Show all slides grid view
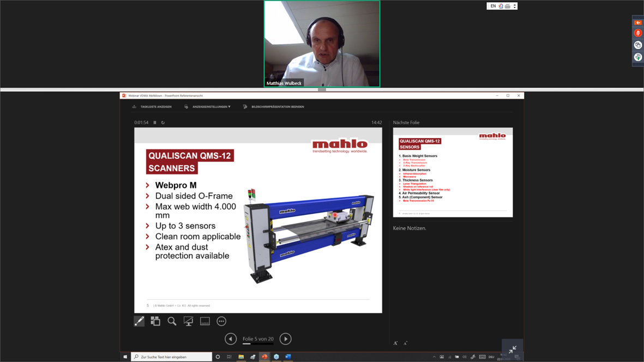The image size is (644, 362). pos(155,321)
